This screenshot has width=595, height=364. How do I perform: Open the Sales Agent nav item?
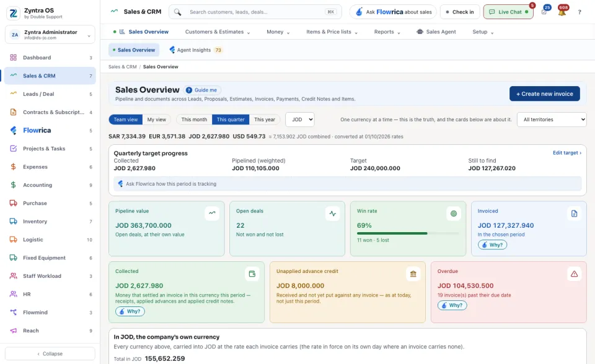pyautogui.click(x=436, y=32)
